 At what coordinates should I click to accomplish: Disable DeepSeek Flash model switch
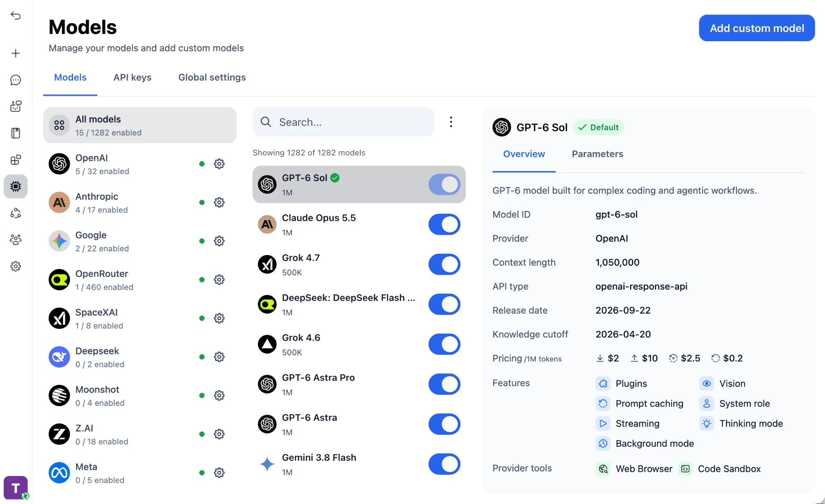click(444, 305)
